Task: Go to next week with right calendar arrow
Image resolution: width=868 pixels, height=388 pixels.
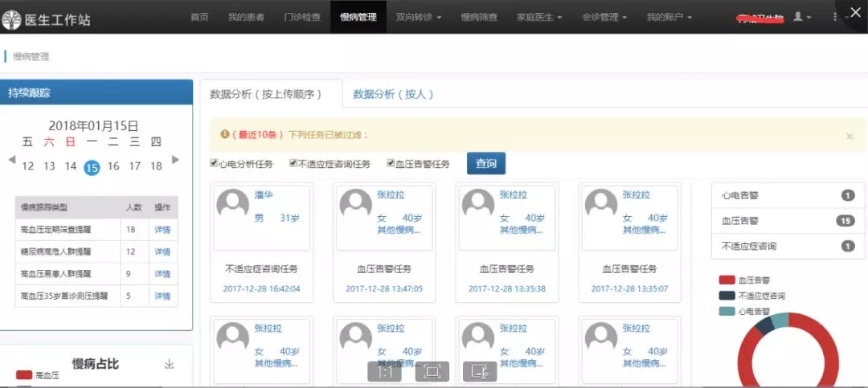Action: 176,160
